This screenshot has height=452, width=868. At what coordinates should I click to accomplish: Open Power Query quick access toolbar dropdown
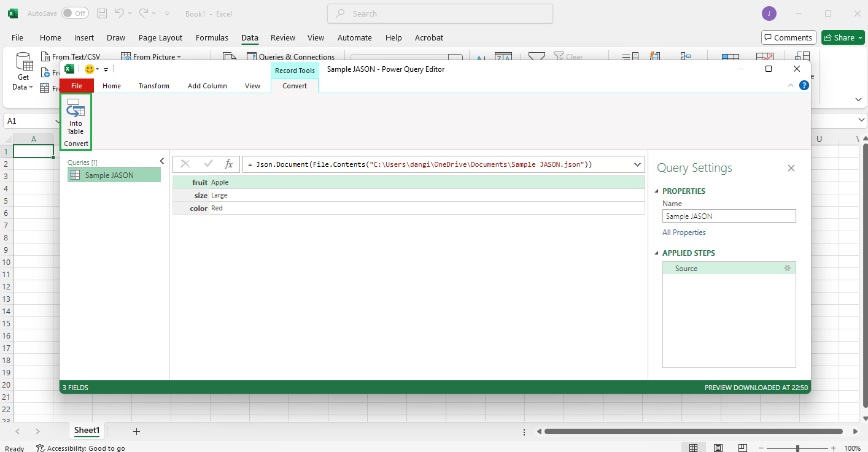pos(106,69)
